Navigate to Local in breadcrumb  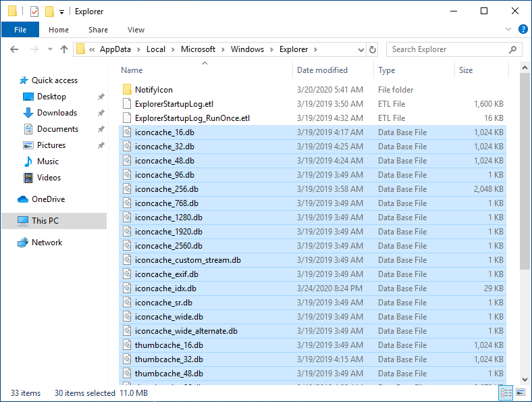156,49
